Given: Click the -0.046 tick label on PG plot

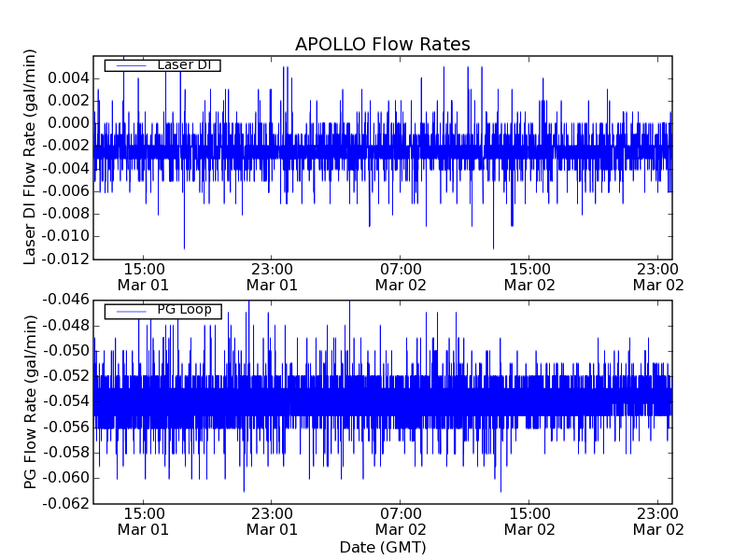Looking at the screenshot, I should click(65, 300).
